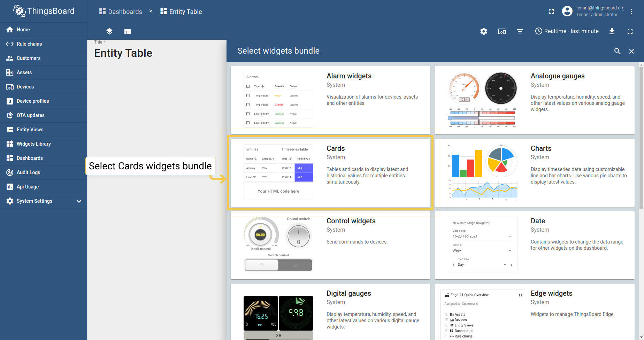Open the Realtime - last minute time window

click(x=567, y=31)
